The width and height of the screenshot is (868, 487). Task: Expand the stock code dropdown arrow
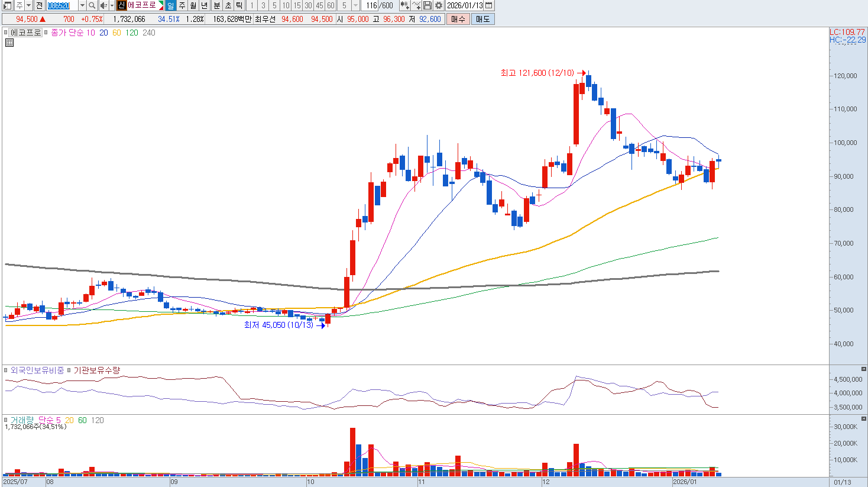[x=82, y=5]
